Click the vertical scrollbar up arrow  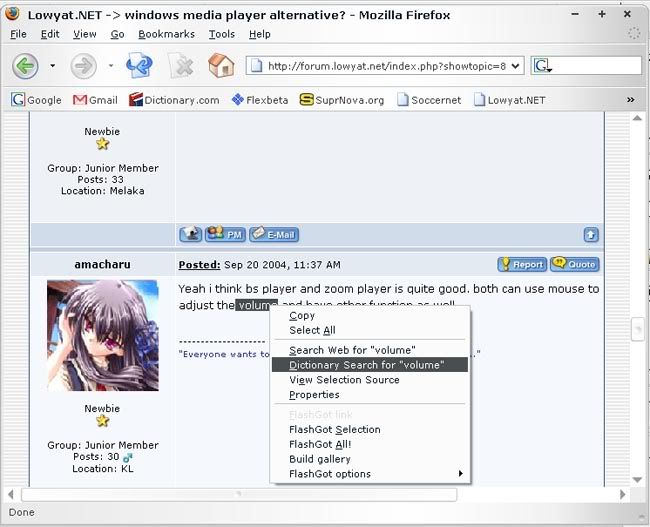[637, 119]
